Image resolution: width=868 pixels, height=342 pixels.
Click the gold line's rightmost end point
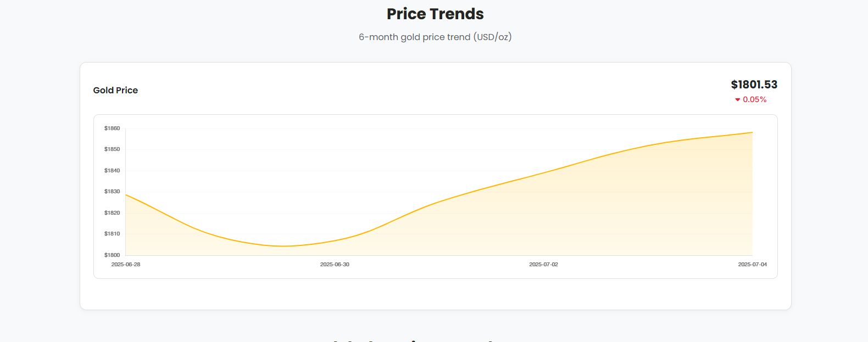point(752,132)
